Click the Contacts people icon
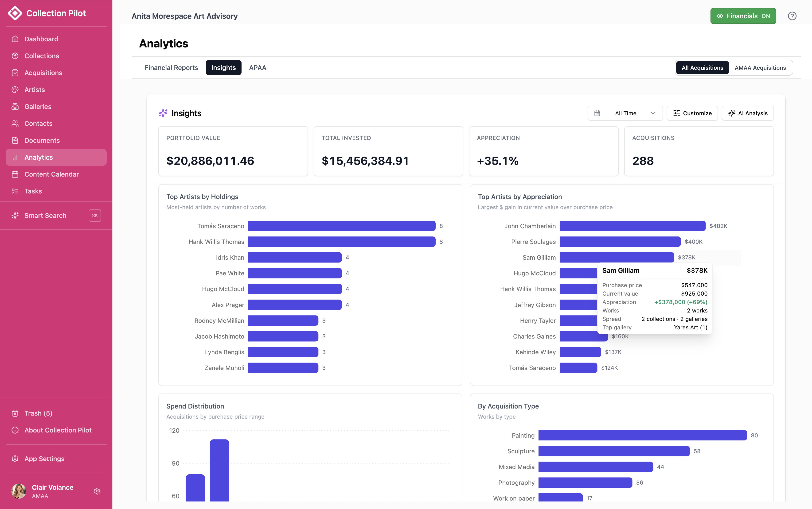Image resolution: width=812 pixels, height=509 pixels. click(15, 123)
